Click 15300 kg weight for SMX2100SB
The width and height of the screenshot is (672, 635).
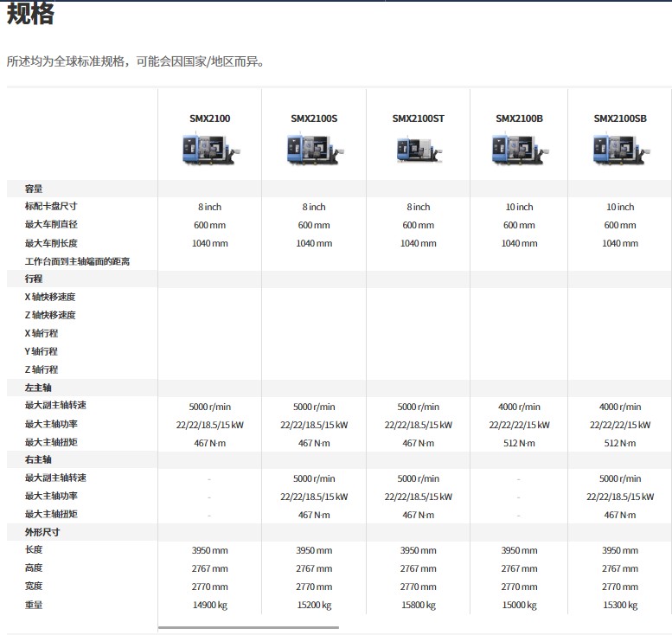click(620, 605)
